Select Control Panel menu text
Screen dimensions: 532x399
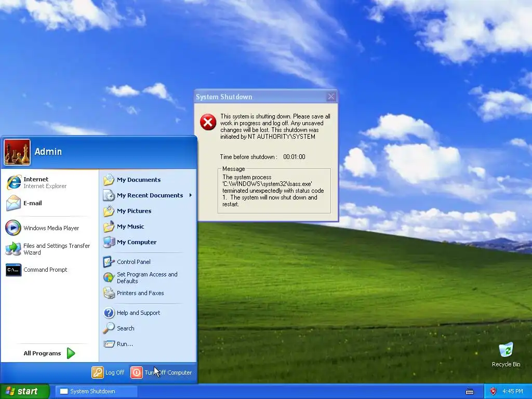coord(134,262)
